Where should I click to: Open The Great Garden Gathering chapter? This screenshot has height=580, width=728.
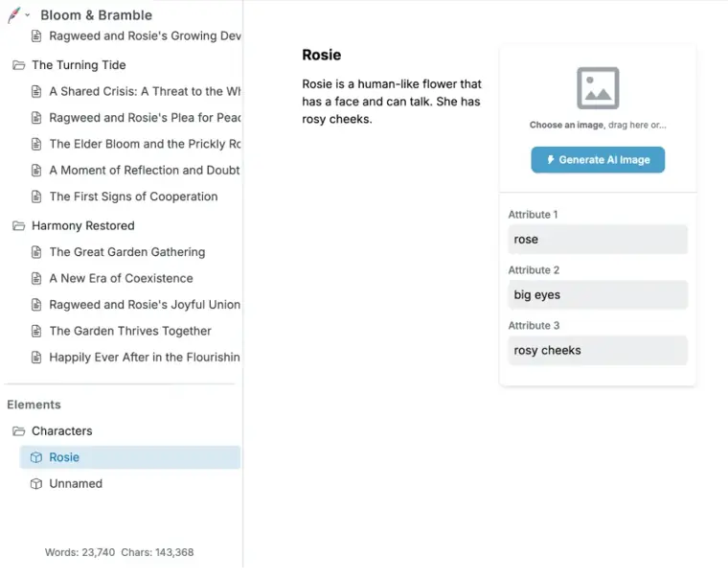tap(127, 252)
